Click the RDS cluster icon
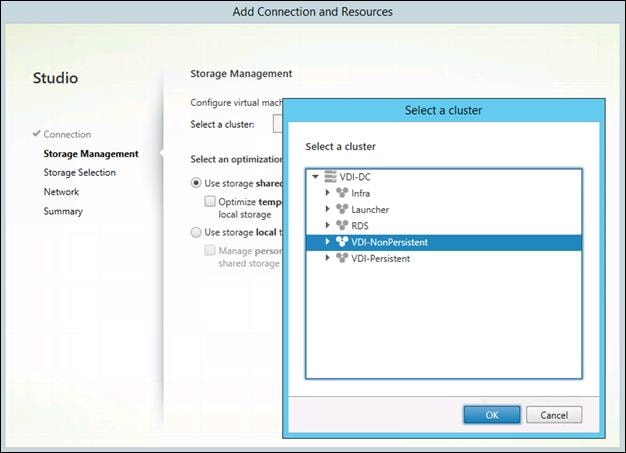 [x=342, y=226]
